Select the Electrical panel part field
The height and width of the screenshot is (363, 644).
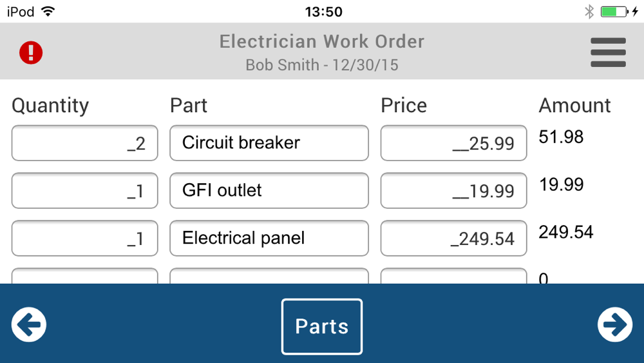click(x=269, y=239)
